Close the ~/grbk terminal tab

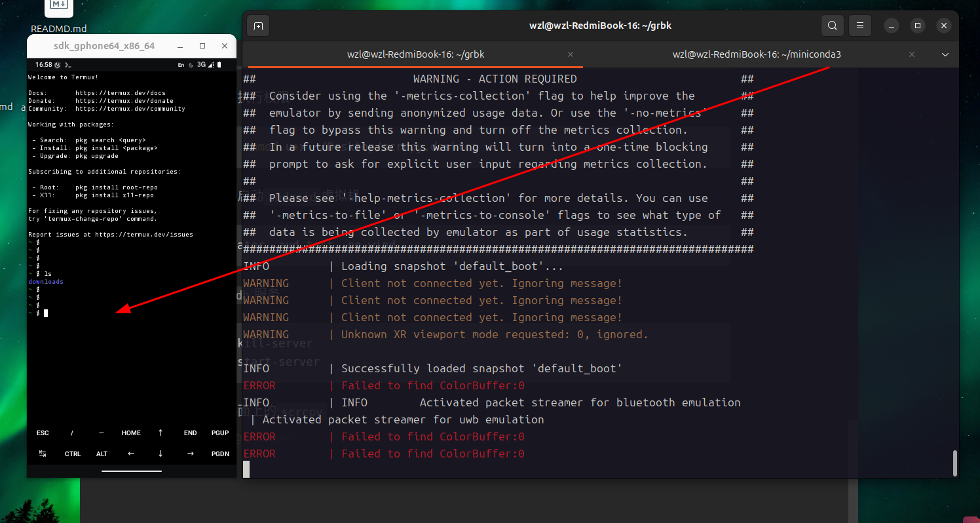pos(571,54)
